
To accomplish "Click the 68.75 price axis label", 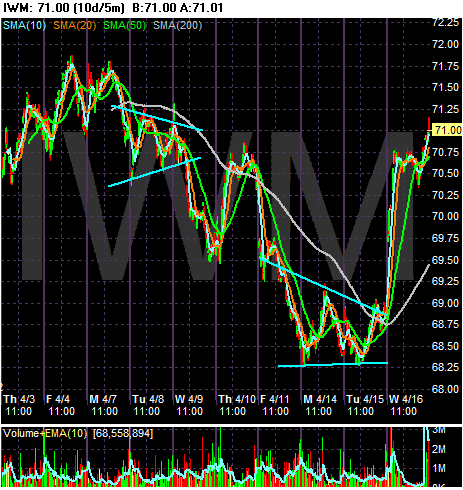I will click(x=445, y=324).
